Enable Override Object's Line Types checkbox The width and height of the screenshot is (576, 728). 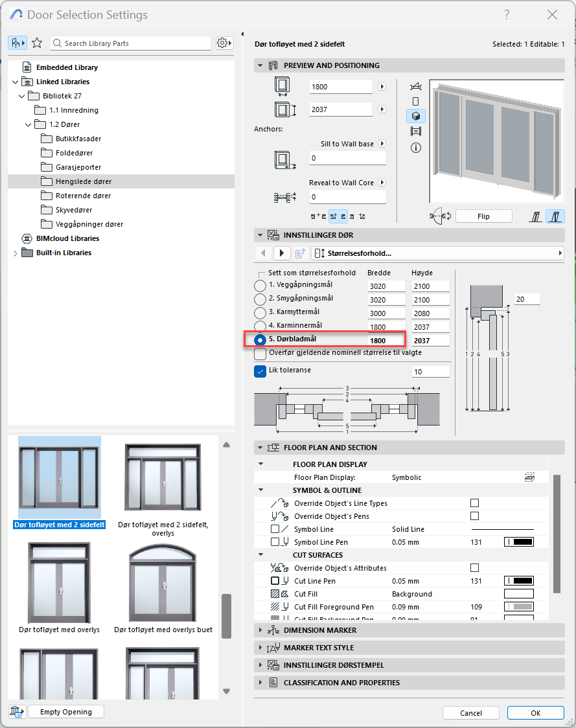474,503
